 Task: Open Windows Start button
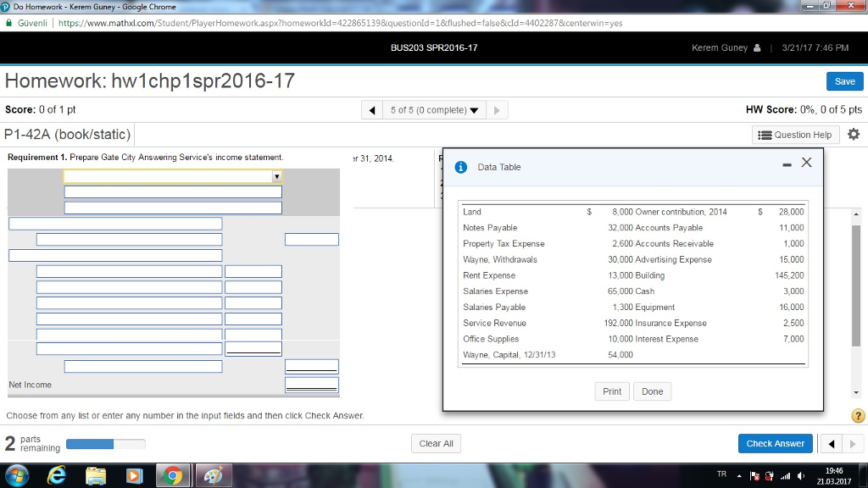click(x=17, y=476)
